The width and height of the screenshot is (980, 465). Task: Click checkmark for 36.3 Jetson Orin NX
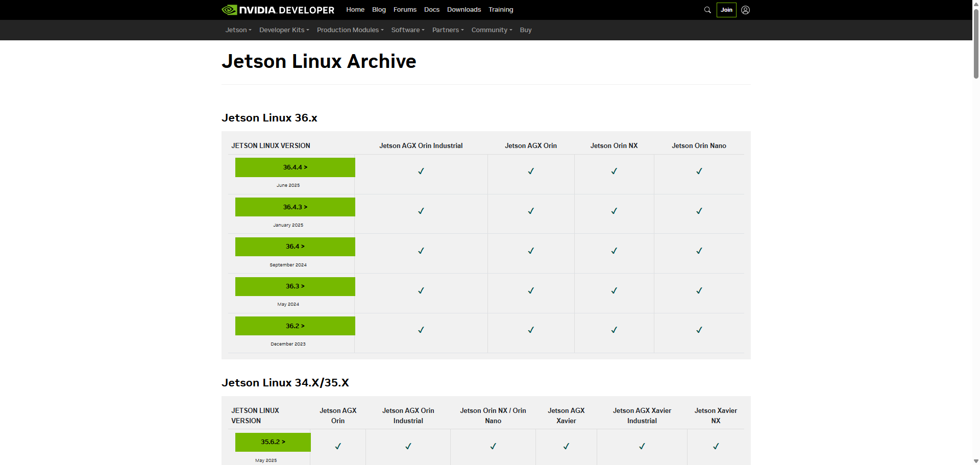click(614, 290)
